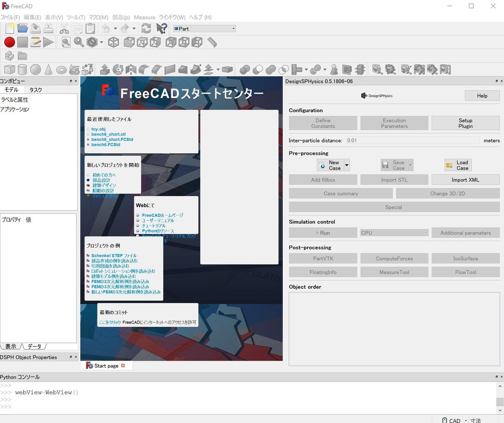Click the Fit All view icon
This screenshot has height=423, width=504.
click(66, 42)
